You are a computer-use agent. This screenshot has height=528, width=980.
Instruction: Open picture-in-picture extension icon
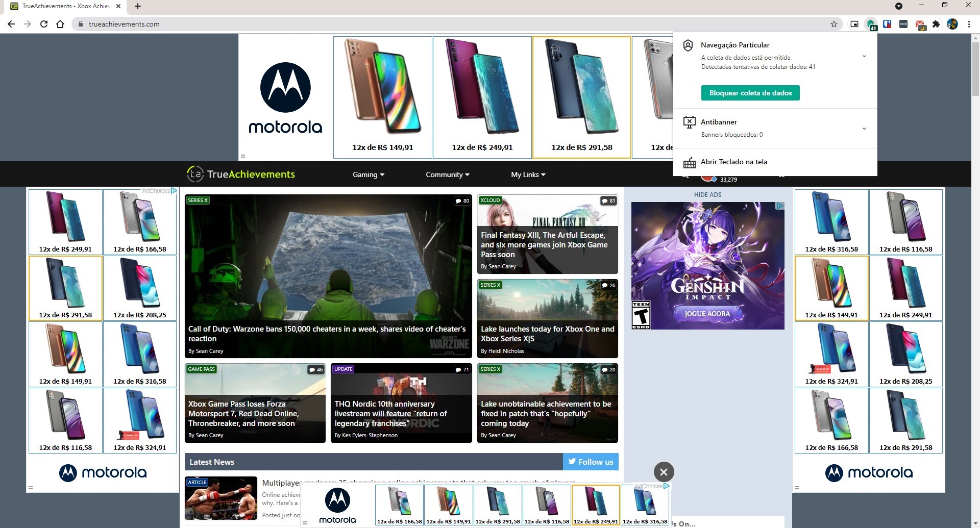pos(854,24)
